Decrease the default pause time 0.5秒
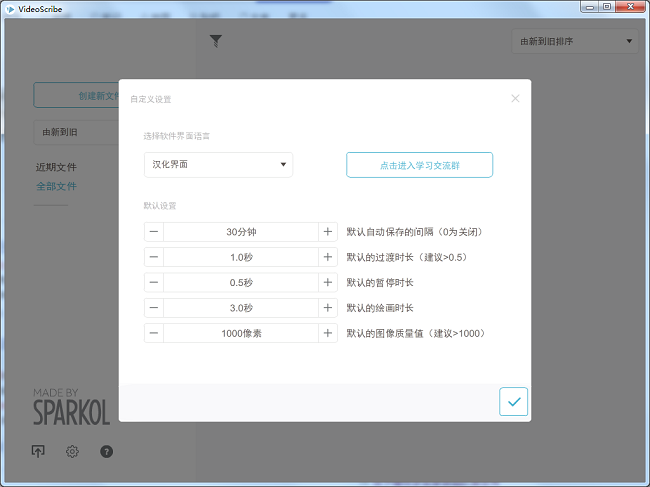650x487 pixels. pos(154,282)
